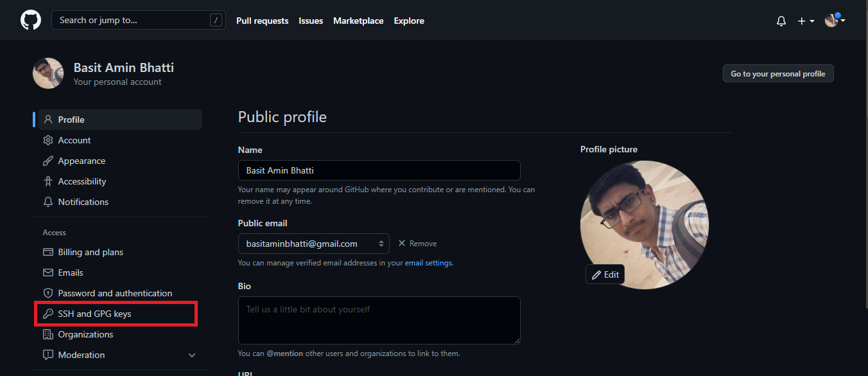Screen dimensions: 868x376
Task: Click the Organizations building icon
Action: coord(48,334)
